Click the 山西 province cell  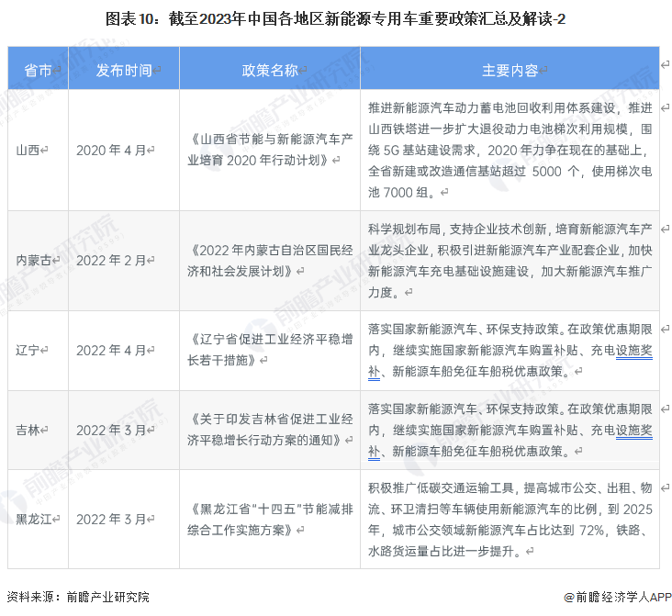pos(28,151)
